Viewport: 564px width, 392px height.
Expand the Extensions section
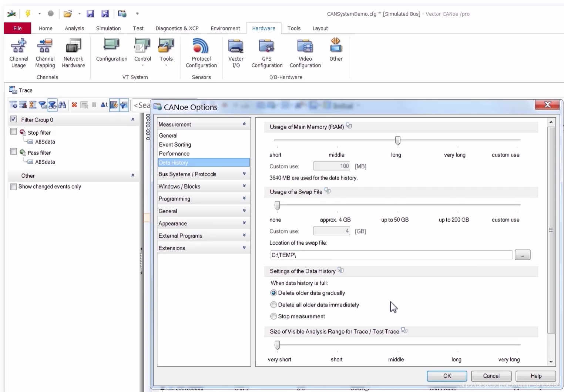point(244,248)
